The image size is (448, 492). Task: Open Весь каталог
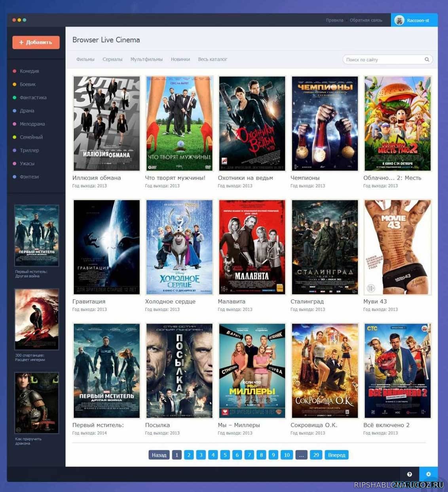pos(213,59)
